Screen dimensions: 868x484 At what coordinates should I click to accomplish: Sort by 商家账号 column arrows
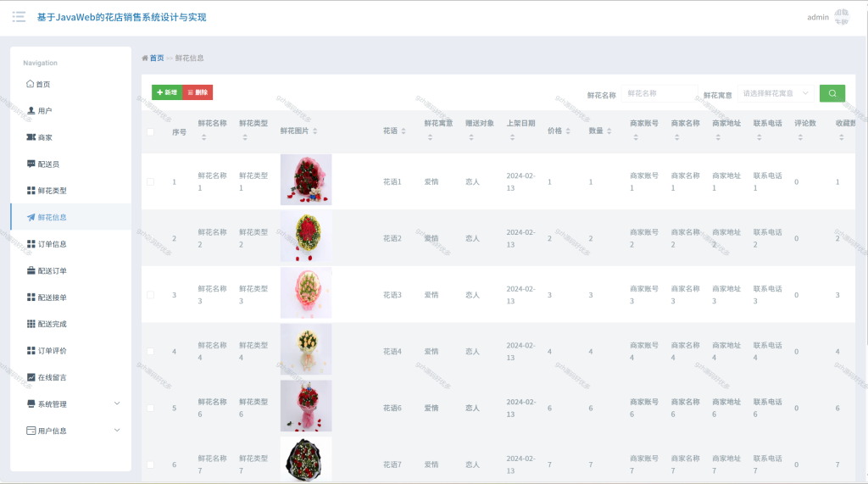coord(636,137)
